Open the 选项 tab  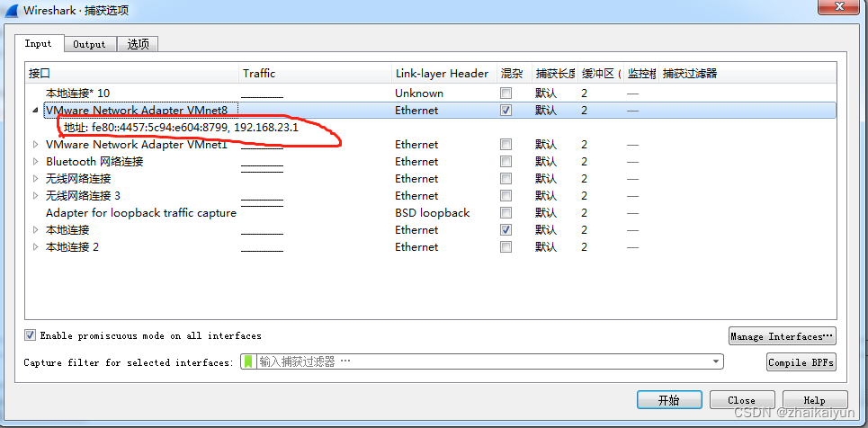(x=138, y=44)
